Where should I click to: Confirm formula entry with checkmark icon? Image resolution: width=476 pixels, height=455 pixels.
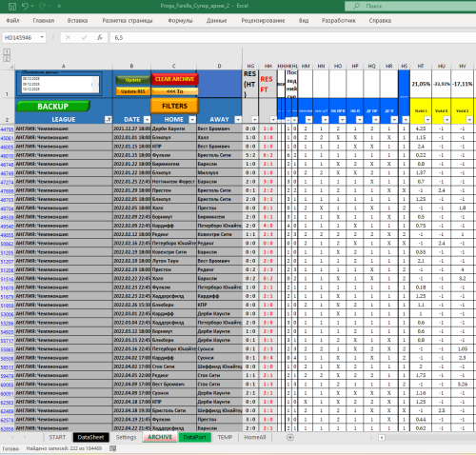84,37
